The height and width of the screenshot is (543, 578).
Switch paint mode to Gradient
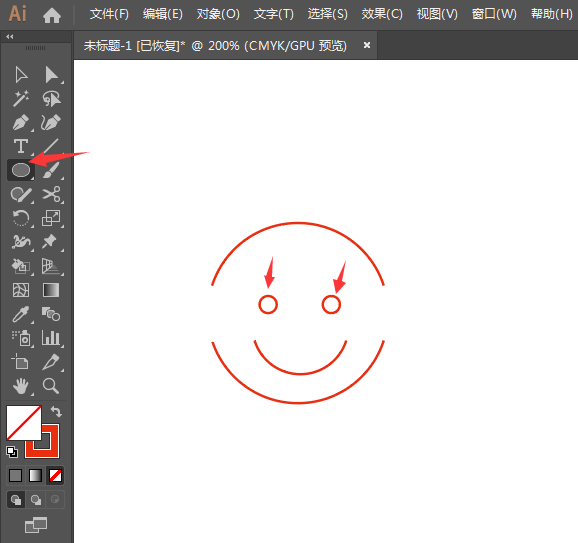click(35, 476)
